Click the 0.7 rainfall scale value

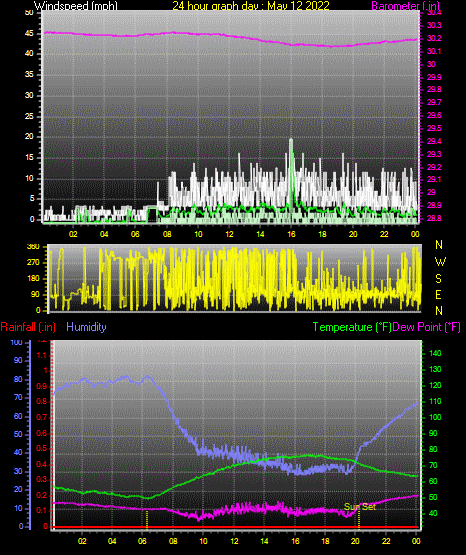[42, 417]
